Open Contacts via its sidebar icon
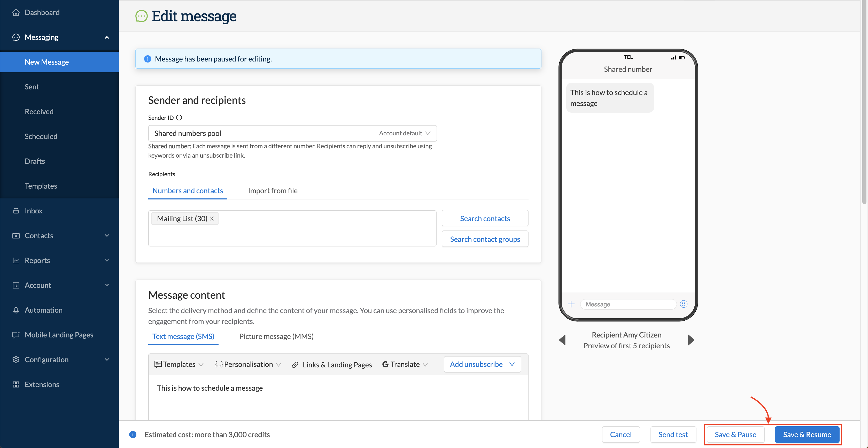Image resolution: width=868 pixels, height=448 pixels. [x=16, y=235]
